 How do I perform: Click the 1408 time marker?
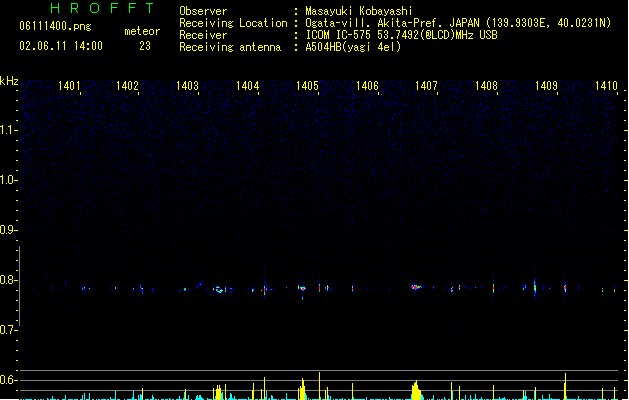click(486, 86)
